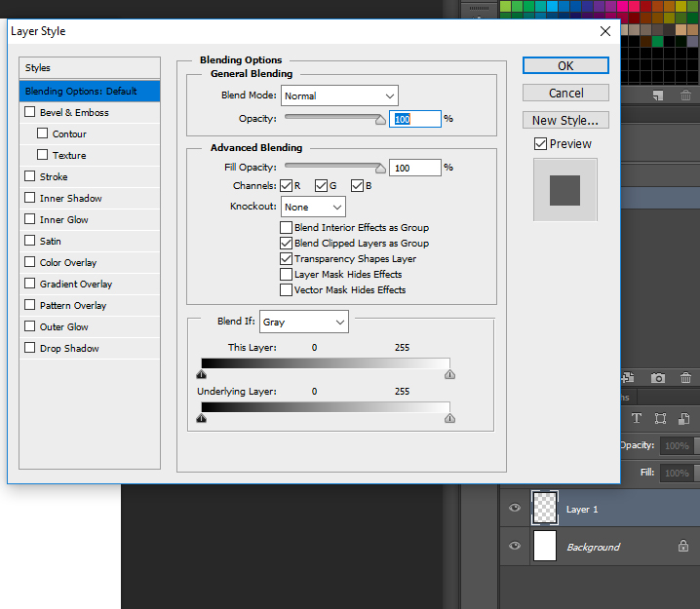The width and height of the screenshot is (700, 609).
Task: Uncheck the Preview checkbox
Action: tap(541, 143)
